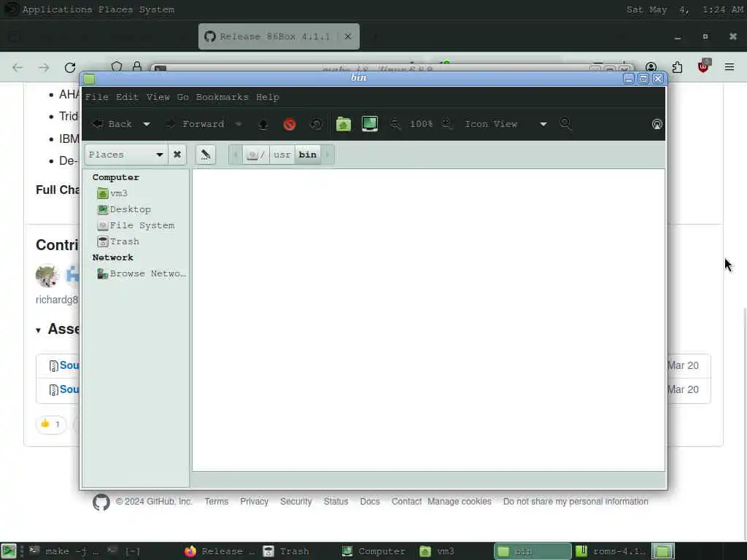Open the File menu in bin window

click(97, 97)
